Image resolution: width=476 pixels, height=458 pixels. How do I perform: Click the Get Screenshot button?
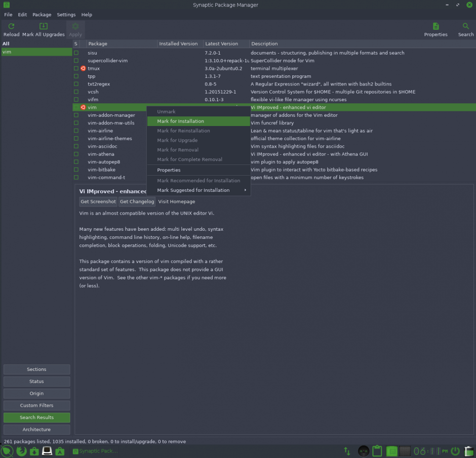coord(98,201)
